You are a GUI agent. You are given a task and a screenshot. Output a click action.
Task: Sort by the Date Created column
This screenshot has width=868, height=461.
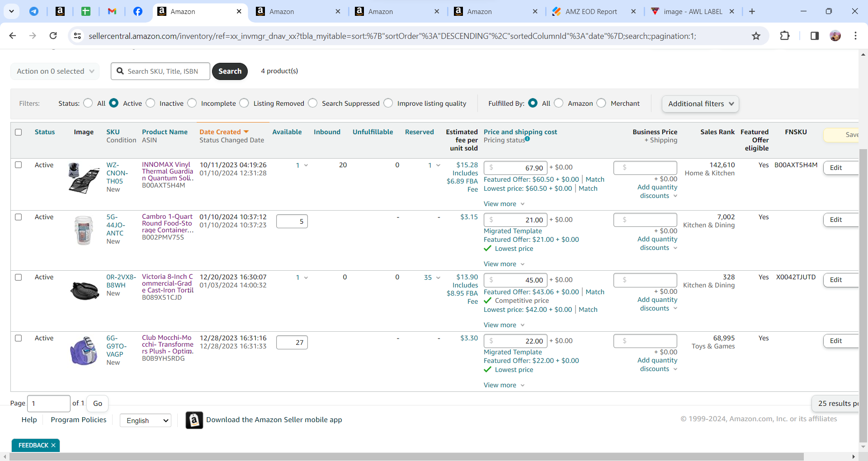pos(224,132)
